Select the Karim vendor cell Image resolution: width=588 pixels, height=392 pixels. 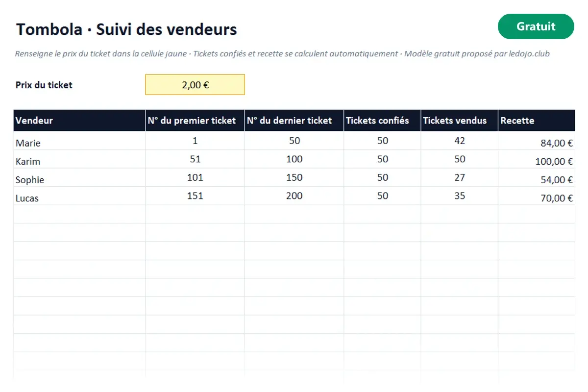[x=79, y=159]
